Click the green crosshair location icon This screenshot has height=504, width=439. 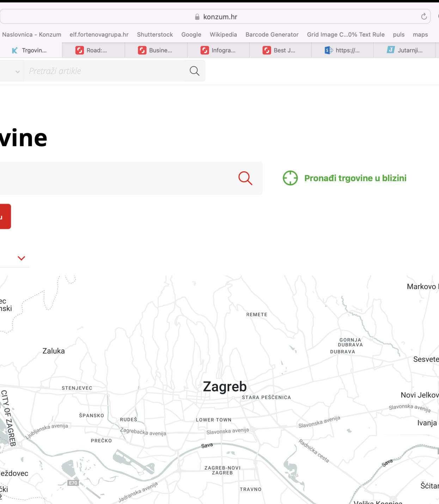290,178
